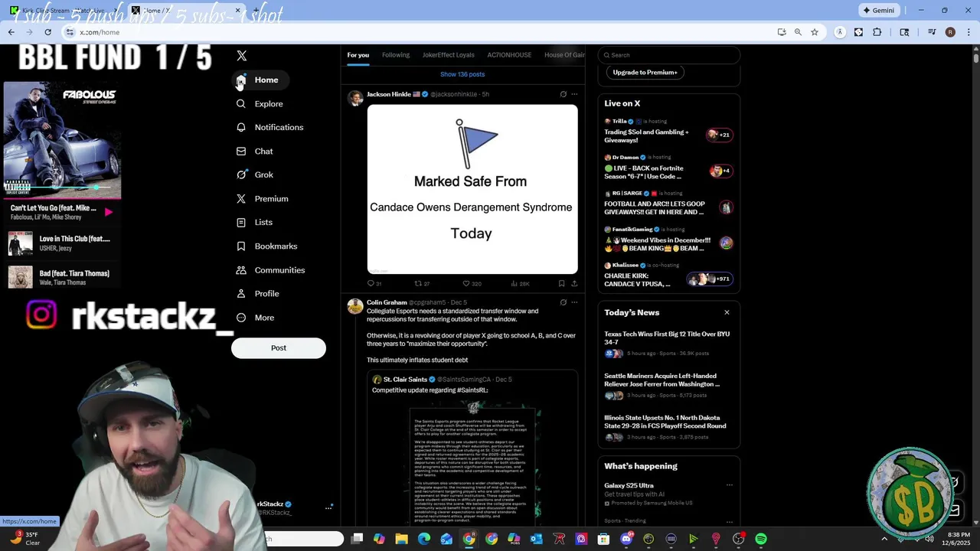Join RG | SARGE's FOOTBALL AND ARC live
Image resolution: width=980 pixels, height=551 pixels.
coord(668,204)
